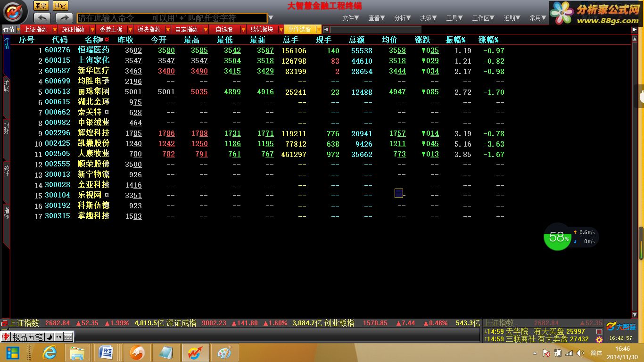Sort by the 代码 column header
Image resolution: width=644 pixels, height=362 pixels.
tap(60, 40)
